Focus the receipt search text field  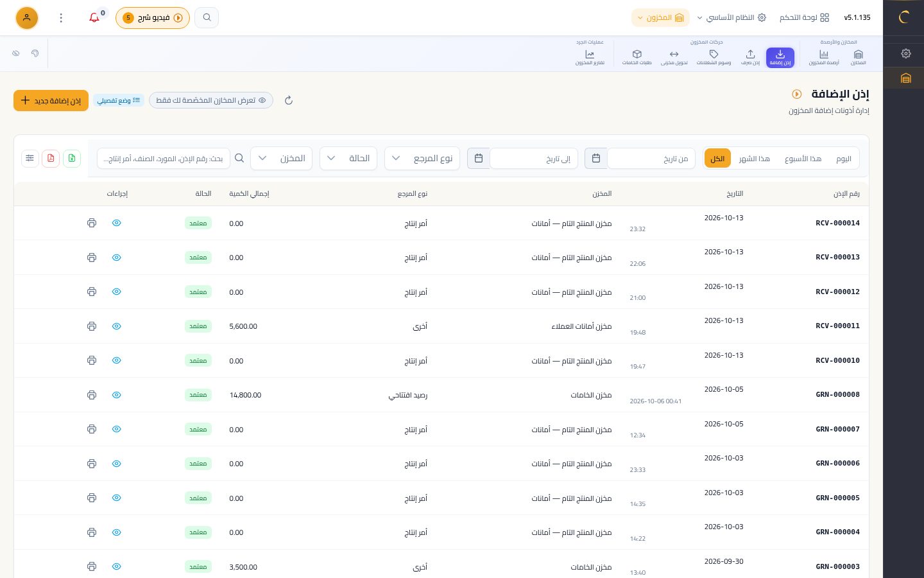[x=164, y=158]
